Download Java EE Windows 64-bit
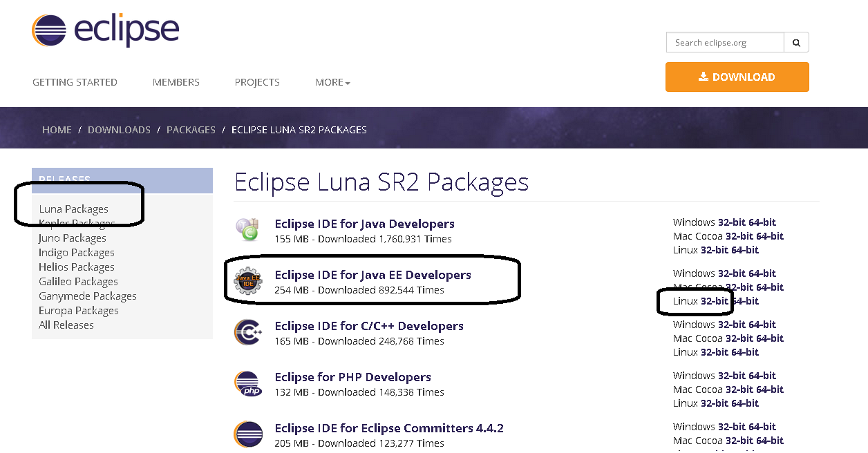The image size is (868, 453). (x=762, y=273)
